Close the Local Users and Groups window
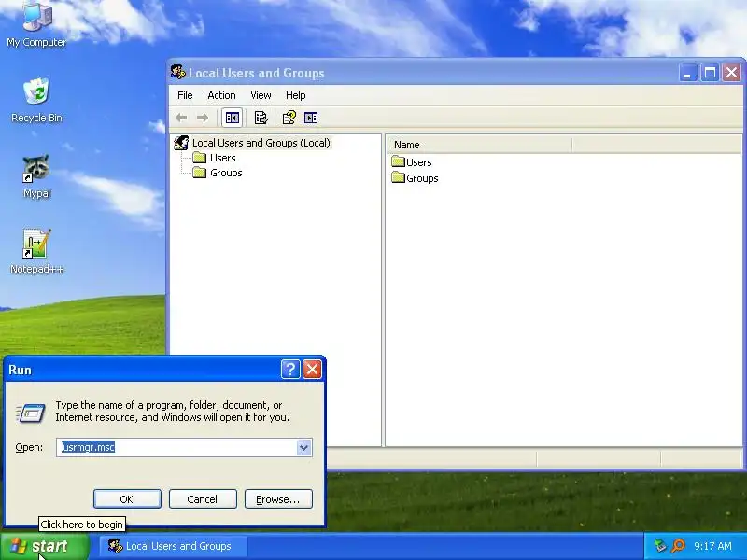 coord(732,73)
